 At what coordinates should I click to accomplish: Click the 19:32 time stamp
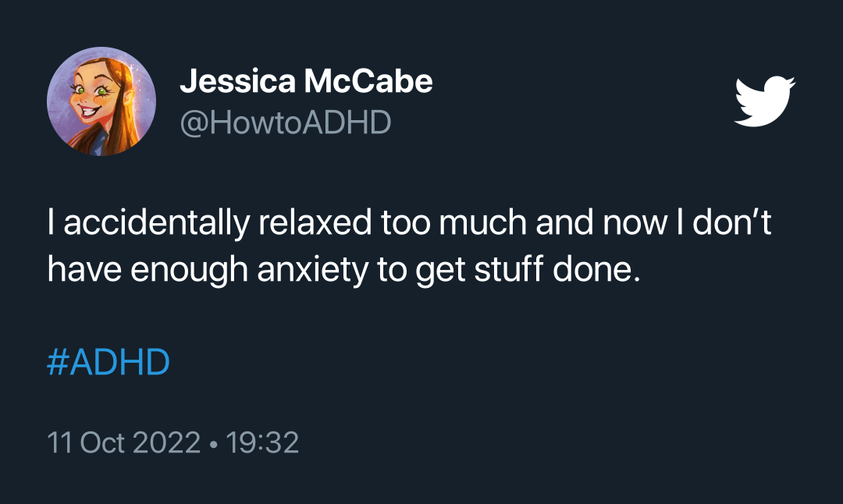262,442
